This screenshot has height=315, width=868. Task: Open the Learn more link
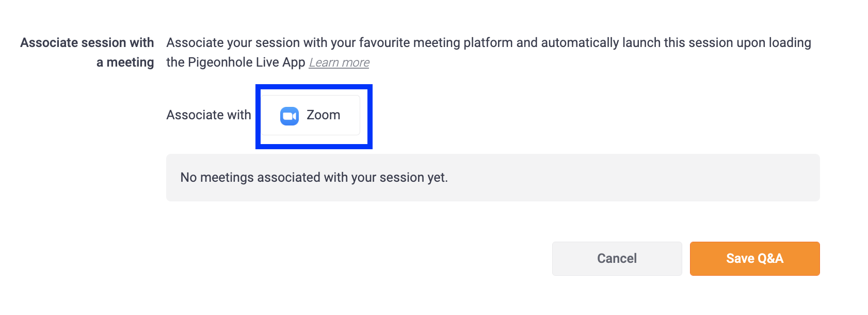(339, 62)
